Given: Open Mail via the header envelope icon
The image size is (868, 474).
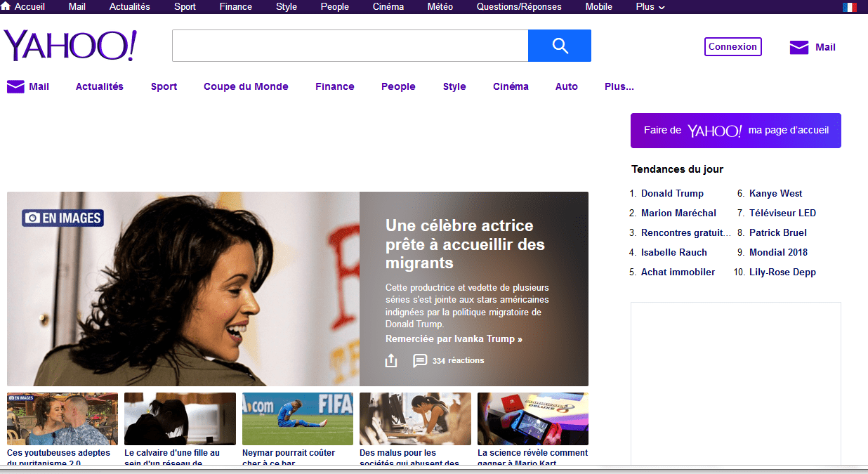Looking at the screenshot, I should click(799, 47).
